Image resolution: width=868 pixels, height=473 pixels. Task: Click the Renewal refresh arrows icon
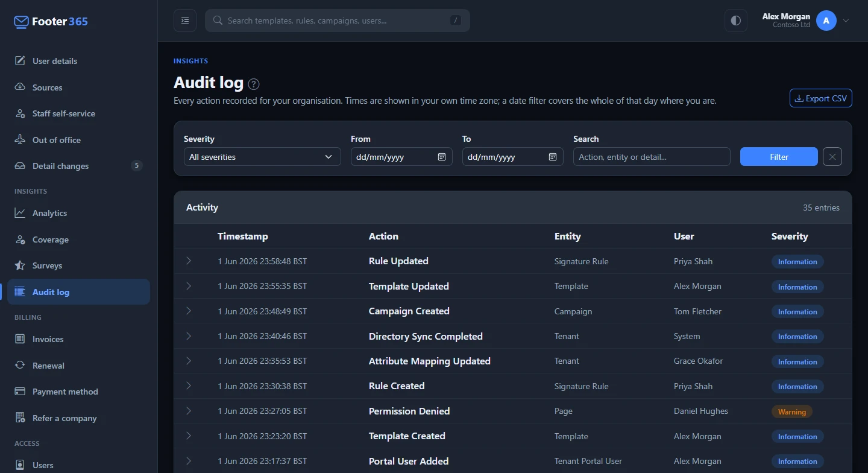coord(20,366)
